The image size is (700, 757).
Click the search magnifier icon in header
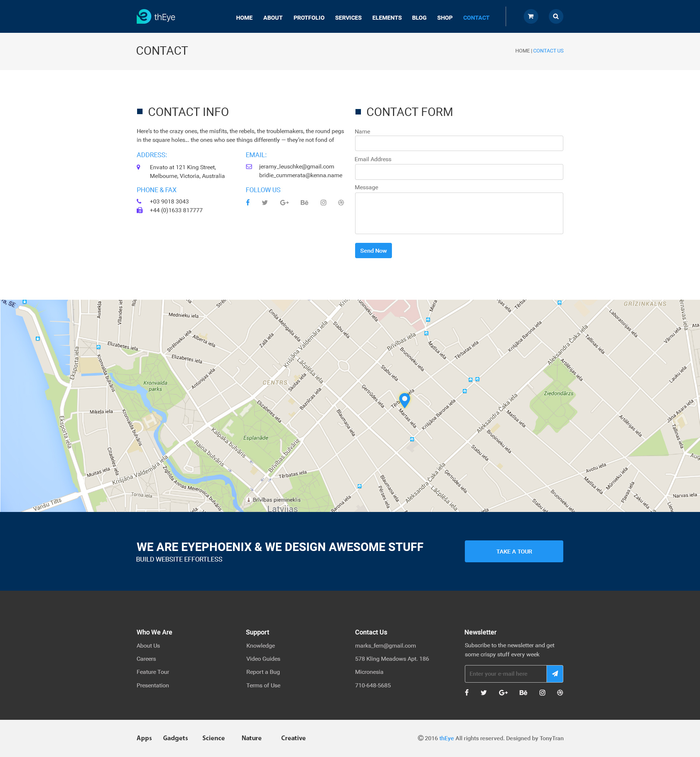(x=556, y=16)
